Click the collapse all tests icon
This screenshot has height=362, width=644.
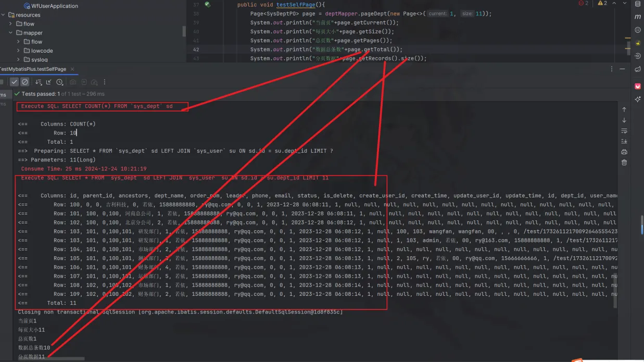pos(49,82)
